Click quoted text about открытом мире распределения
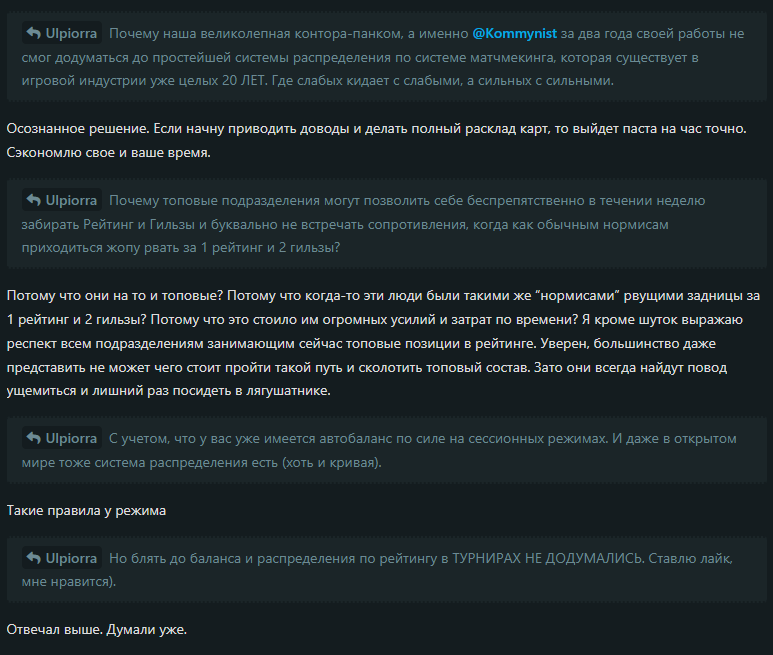Screen dimensions: 773x655 click(x=379, y=450)
